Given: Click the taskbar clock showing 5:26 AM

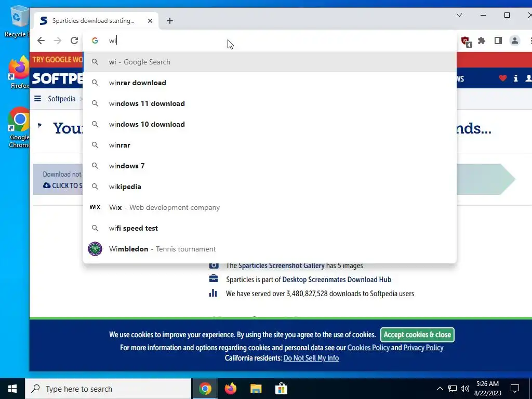Looking at the screenshot, I should [x=487, y=389].
